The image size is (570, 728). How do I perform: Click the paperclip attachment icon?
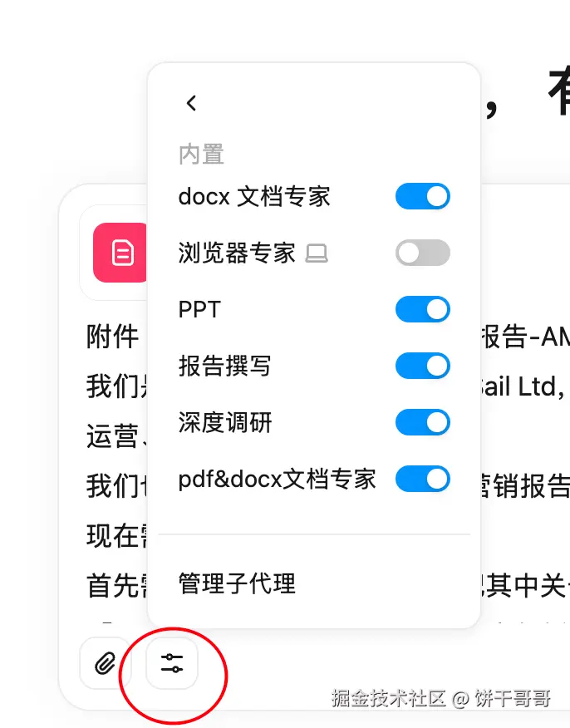click(106, 663)
